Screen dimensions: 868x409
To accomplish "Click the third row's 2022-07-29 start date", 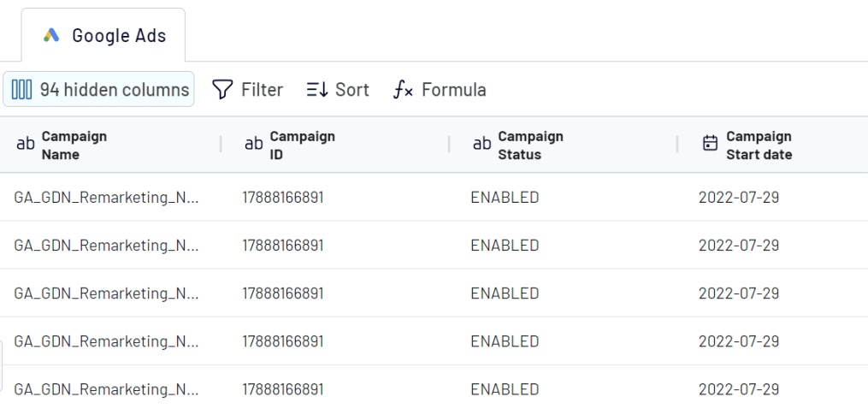I will coord(739,293).
